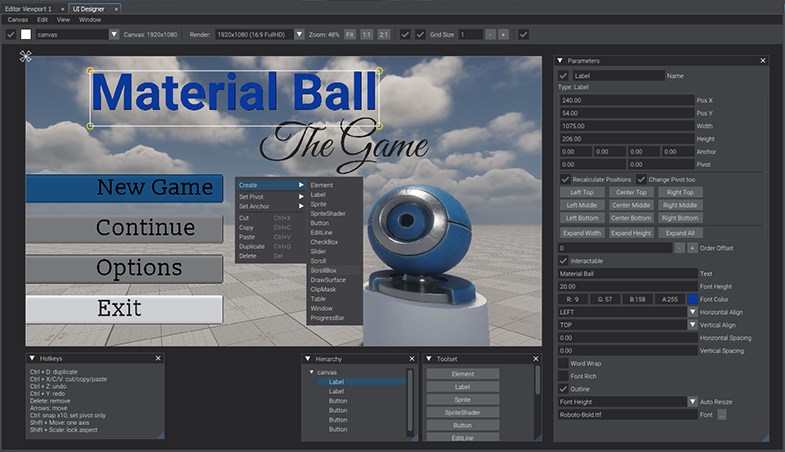Screen dimensions: 785x452
Task: Set zoom to 1:1
Action: click(x=367, y=35)
